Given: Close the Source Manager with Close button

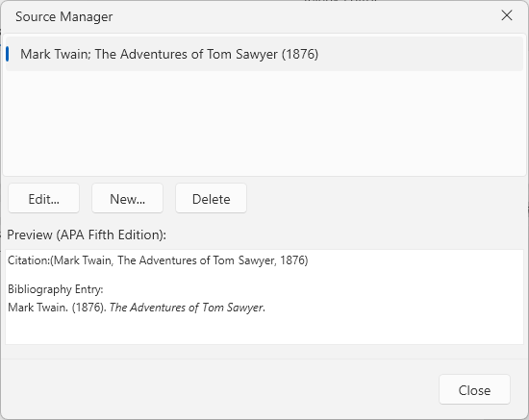Looking at the screenshot, I should [x=474, y=389].
